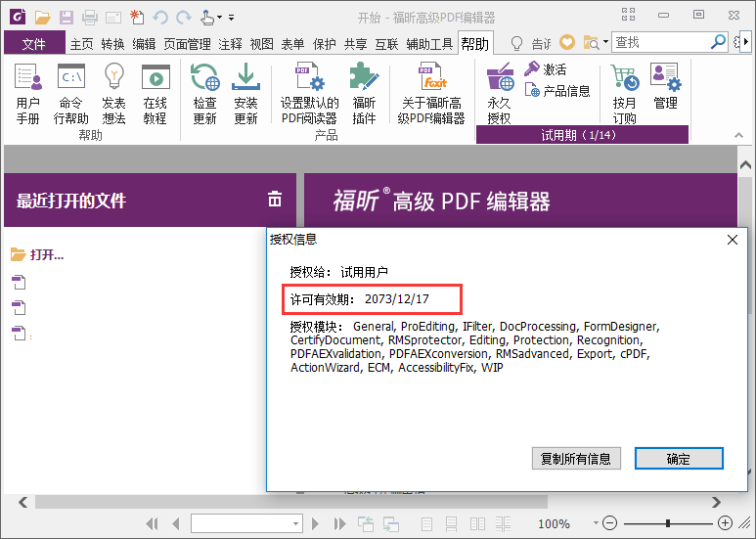The width and height of the screenshot is (756, 539).
Task: Click 复制所有信息 button
Action: point(576,459)
